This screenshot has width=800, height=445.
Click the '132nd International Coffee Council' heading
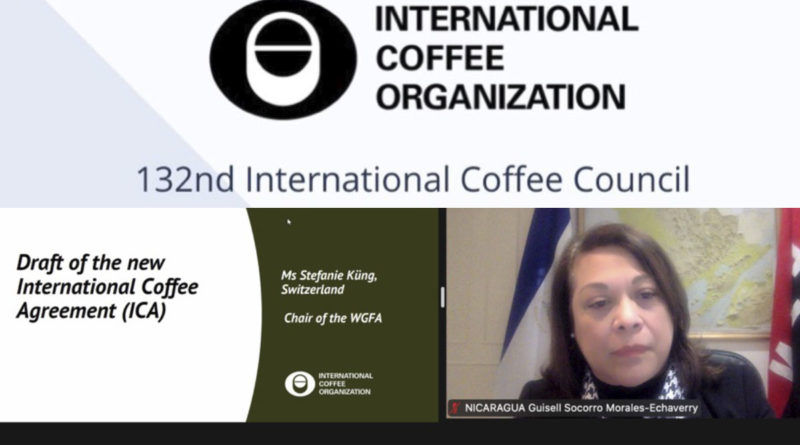[x=413, y=180]
